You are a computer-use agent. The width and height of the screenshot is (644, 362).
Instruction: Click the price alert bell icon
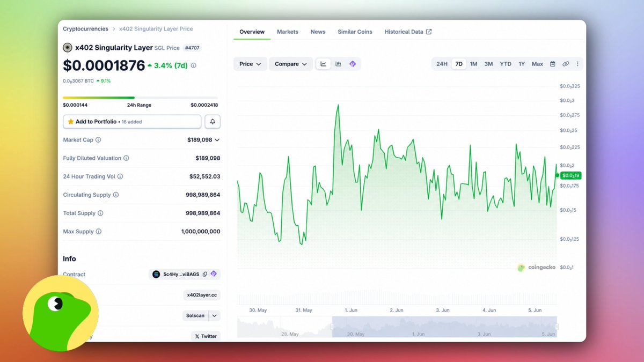(213, 122)
